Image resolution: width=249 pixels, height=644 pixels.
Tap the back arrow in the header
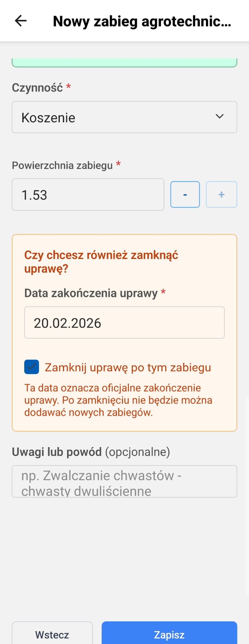(20, 21)
